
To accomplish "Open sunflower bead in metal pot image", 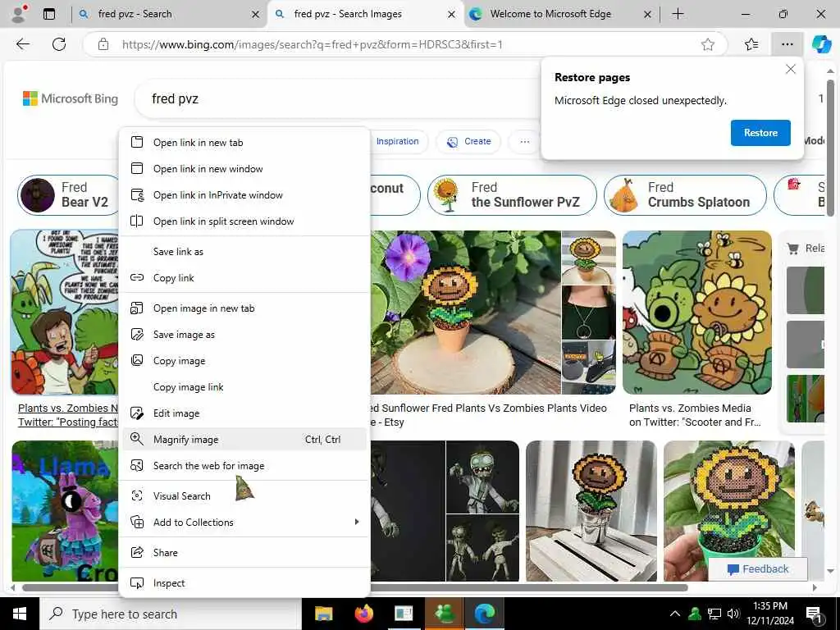I will (591, 511).
